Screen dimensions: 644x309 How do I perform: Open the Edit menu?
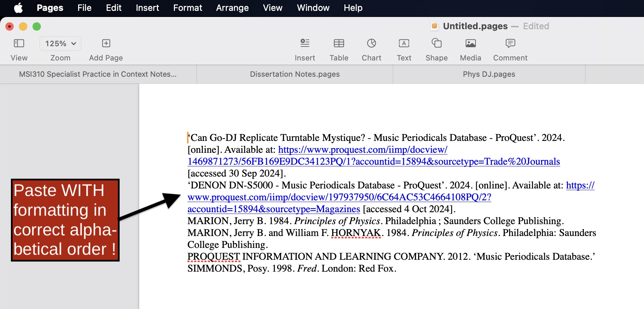(x=114, y=8)
